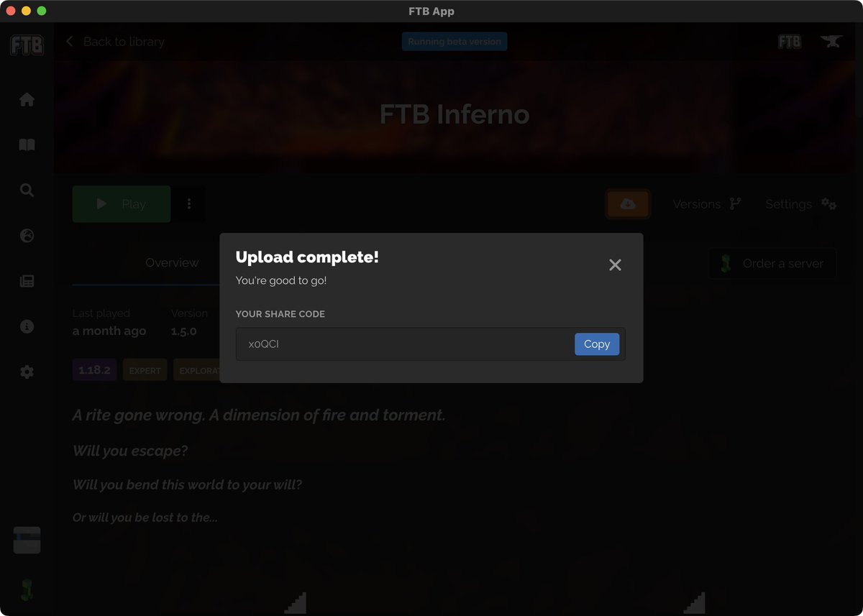The image size is (863, 616).
Task: Open the Search magnifier icon
Action: [27, 190]
